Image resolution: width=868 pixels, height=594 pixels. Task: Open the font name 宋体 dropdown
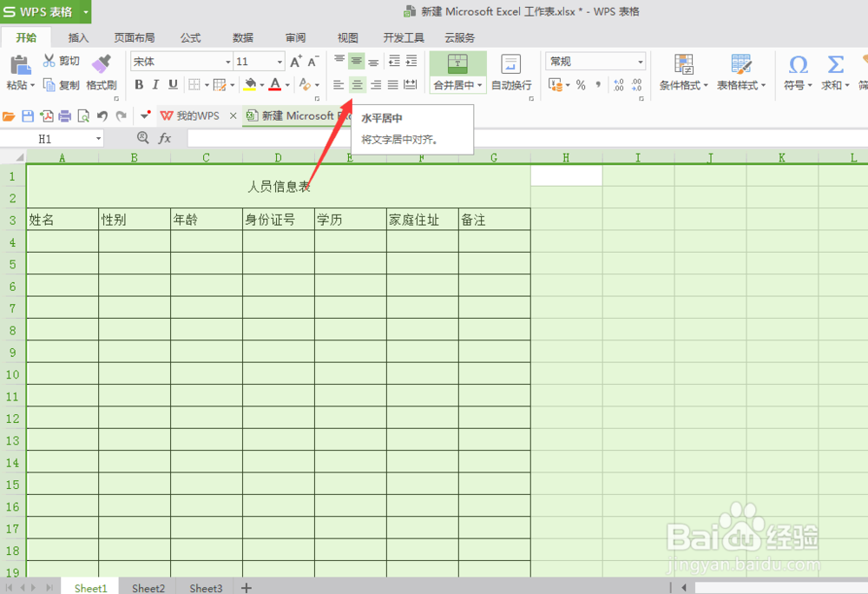click(228, 62)
